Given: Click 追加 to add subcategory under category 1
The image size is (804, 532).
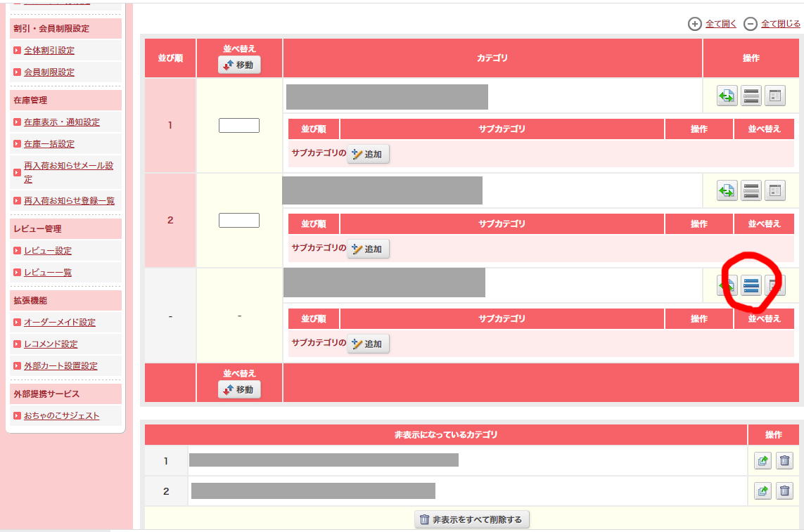Looking at the screenshot, I should pyautogui.click(x=368, y=155).
